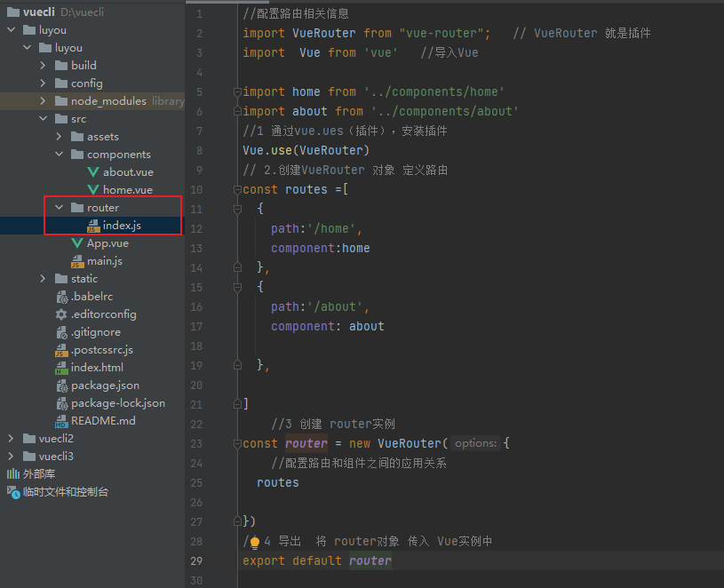The image size is (724, 588).
Task: Expand the vuecli3 folder
Action: tap(11, 457)
